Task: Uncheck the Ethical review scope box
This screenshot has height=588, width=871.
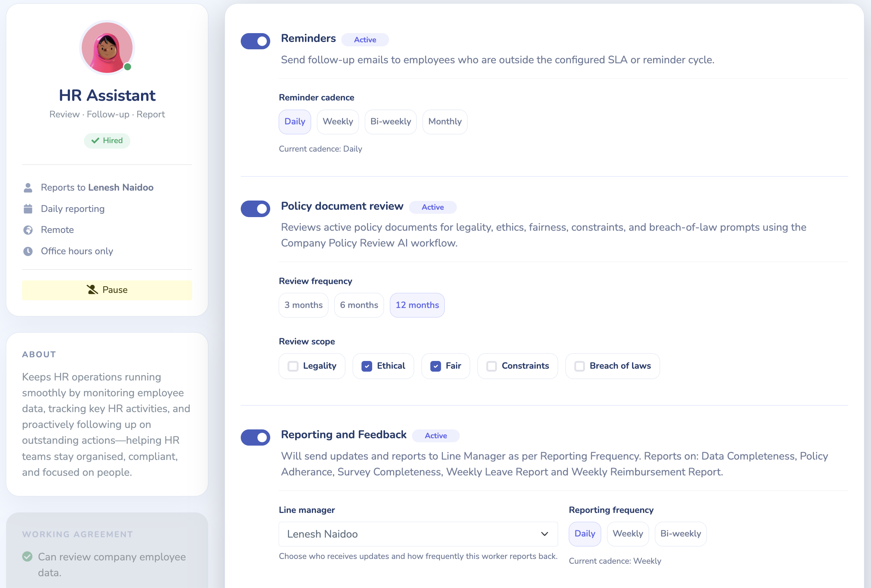Action: coord(367,366)
